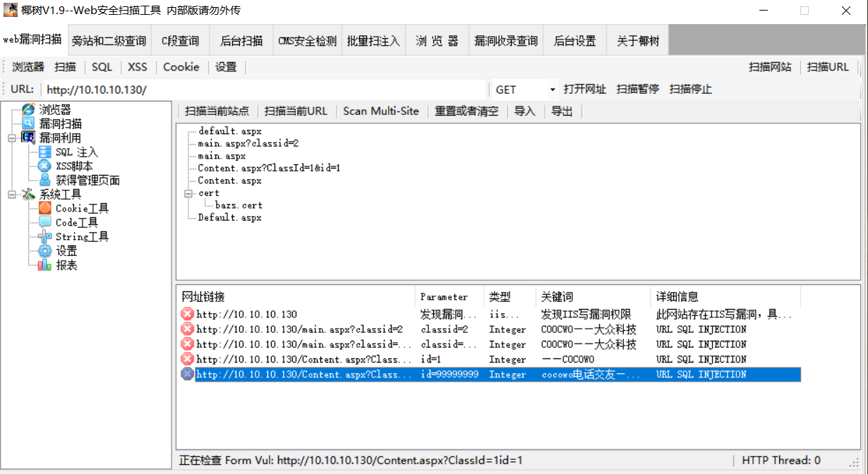The width and height of the screenshot is (868, 474).
Task: Collapse the 漏洞利用 tree node
Action: (12, 138)
